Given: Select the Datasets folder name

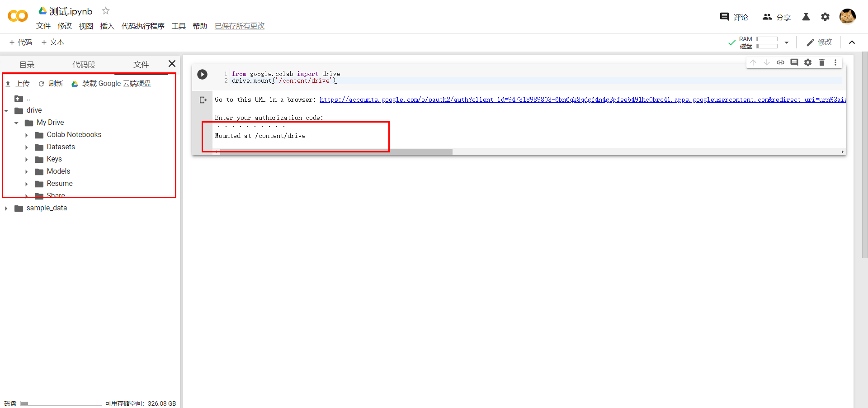Looking at the screenshot, I should 61,147.
